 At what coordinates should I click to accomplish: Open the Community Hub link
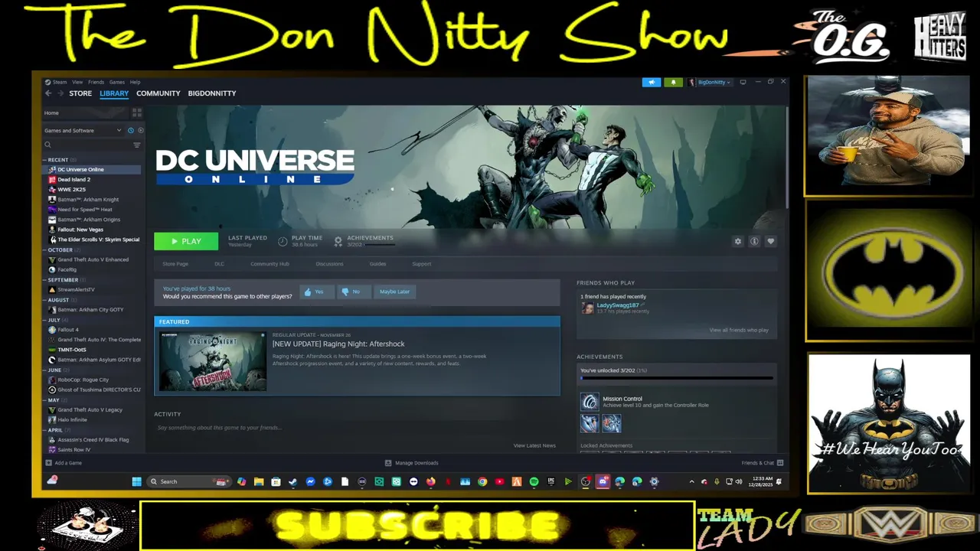pos(269,264)
